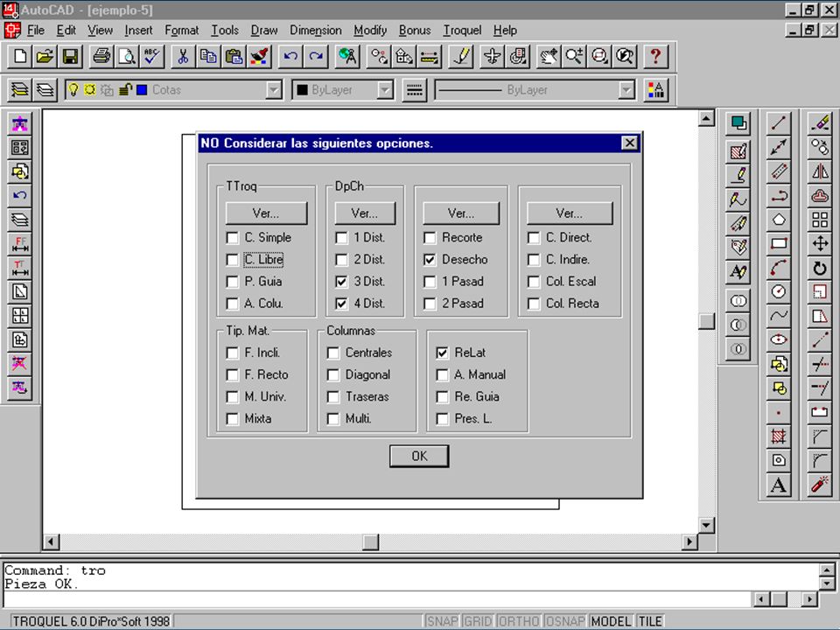Viewport: 840px width, 630px height.
Task: Select the Match Properties paintbrush icon
Action: point(259,56)
